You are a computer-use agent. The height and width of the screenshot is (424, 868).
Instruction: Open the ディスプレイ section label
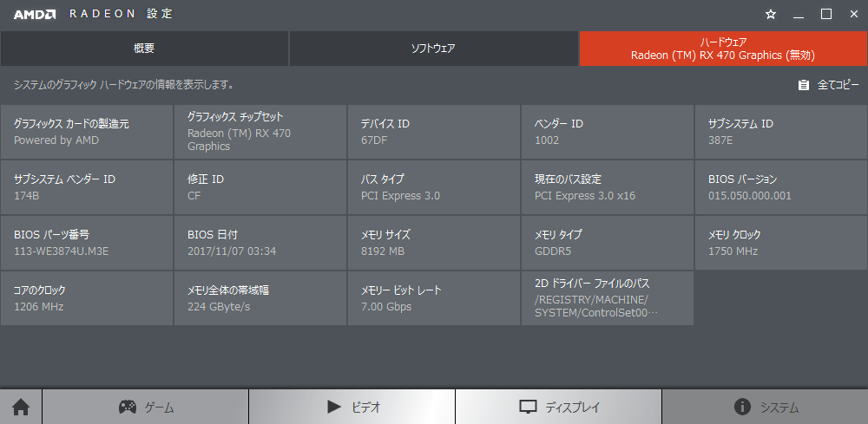(x=572, y=408)
